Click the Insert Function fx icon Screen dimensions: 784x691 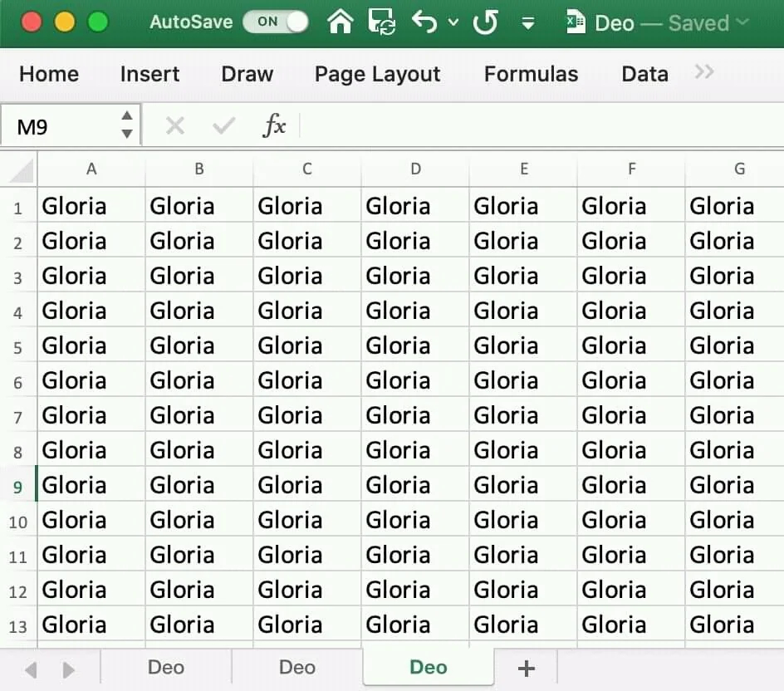pos(274,126)
